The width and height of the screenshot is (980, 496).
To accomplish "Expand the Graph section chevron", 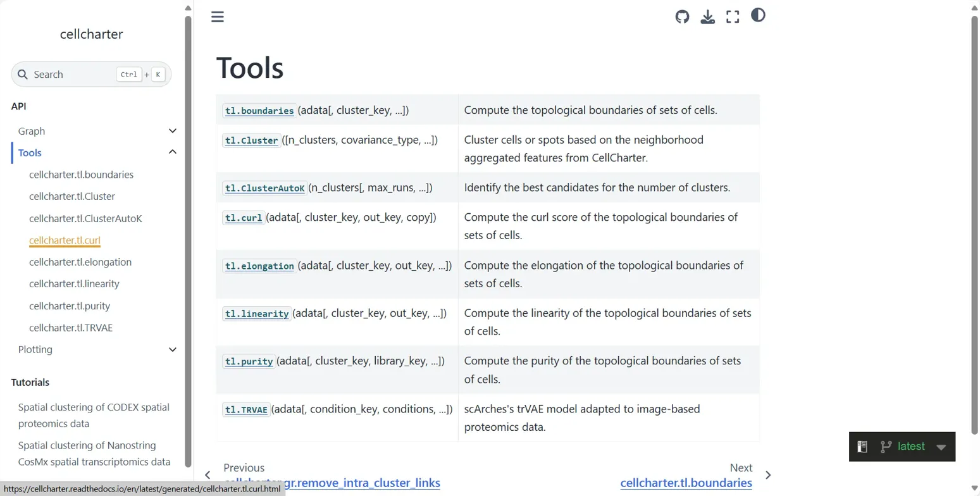I will [172, 131].
